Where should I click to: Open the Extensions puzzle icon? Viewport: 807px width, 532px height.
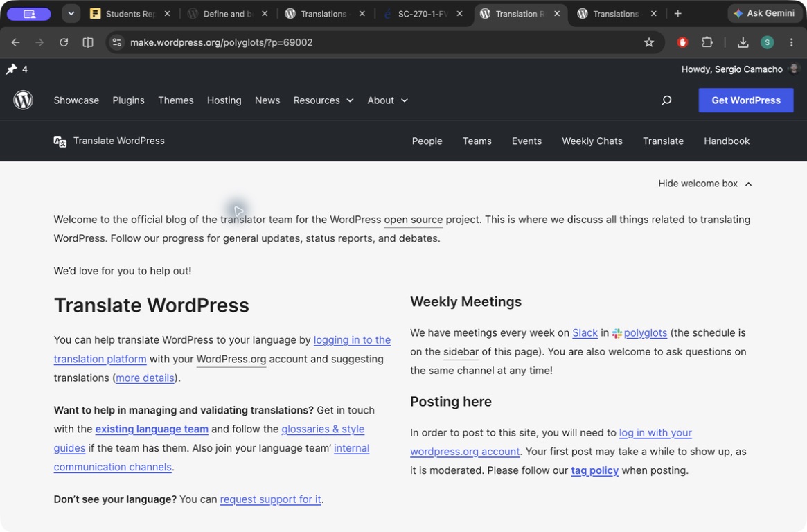[x=707, y=42]
